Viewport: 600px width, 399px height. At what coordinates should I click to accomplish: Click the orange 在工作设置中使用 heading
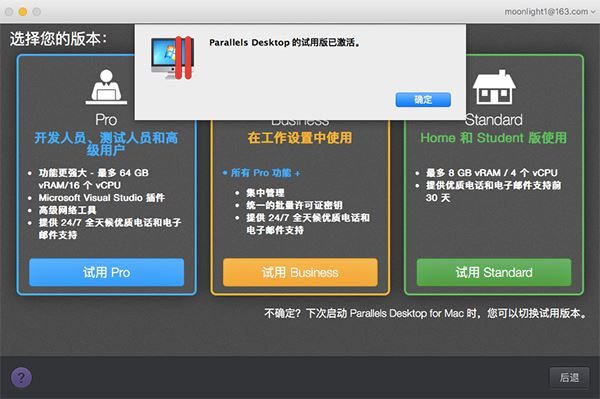(x=300, y=138)
